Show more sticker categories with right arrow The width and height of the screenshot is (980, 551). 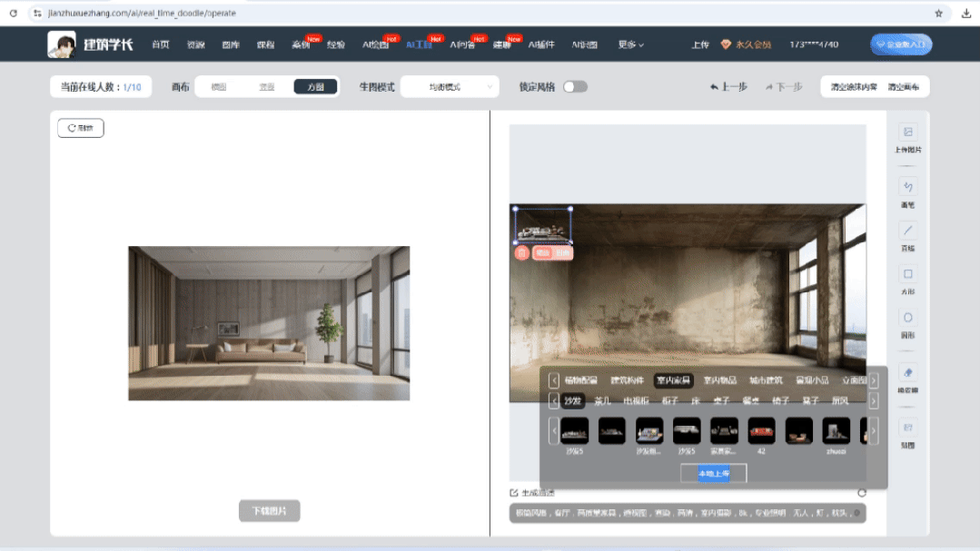tap(874, 379)
